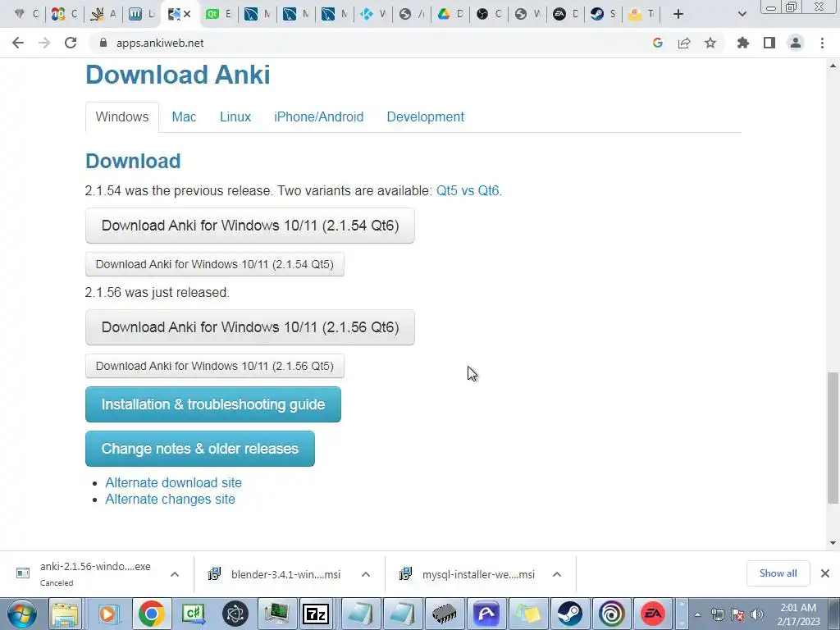The width and height of the screenshot is (840, 630).
Task: Open the network tray icon
Action: click(718, 614)
